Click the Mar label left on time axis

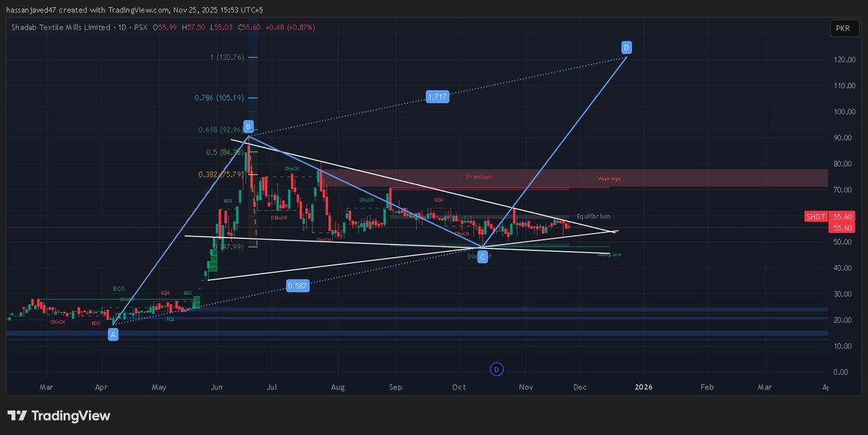point(46,387)
